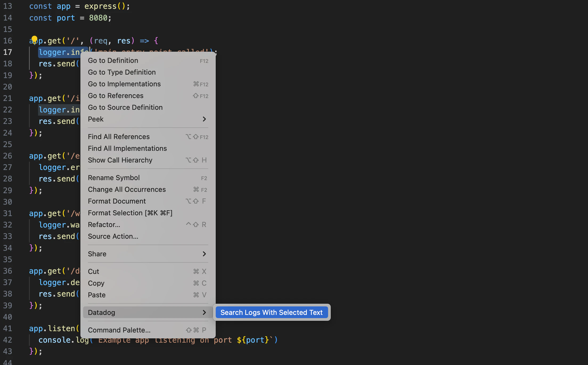Viewport: 588px width, 365px height.
Task: Click Go to References
Action: pyautogui.click(x=116, y=96)
